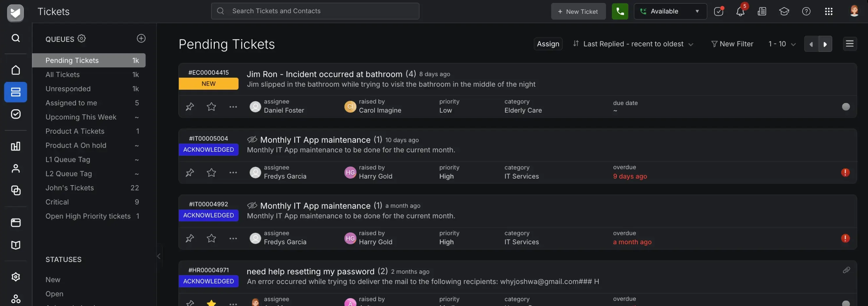Open the Home icon in left sidebar
Screen dimensions: 868x306
pyautogui.click(x=15, y=70)
